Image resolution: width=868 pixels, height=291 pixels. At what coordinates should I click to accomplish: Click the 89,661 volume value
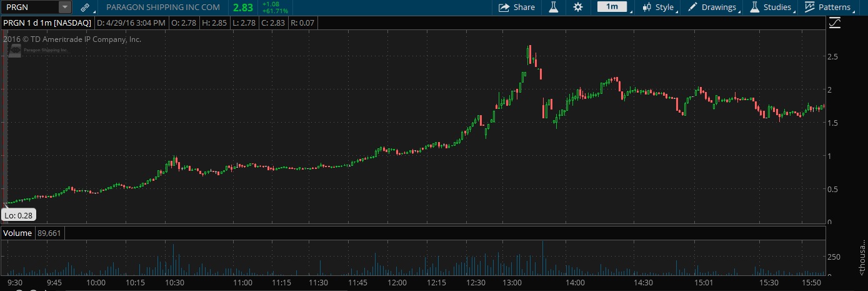point(49,233)
